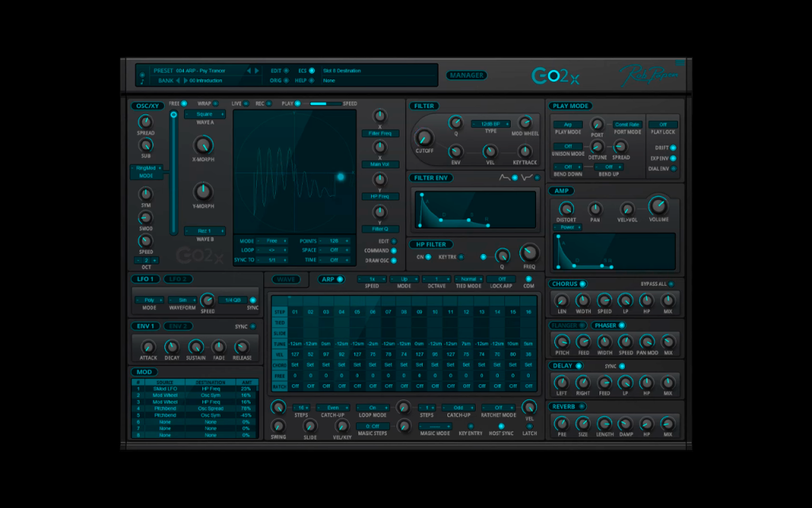Click the Filter Cutoff knob
This screenshot has width=812, height=508.
(424, 138)
